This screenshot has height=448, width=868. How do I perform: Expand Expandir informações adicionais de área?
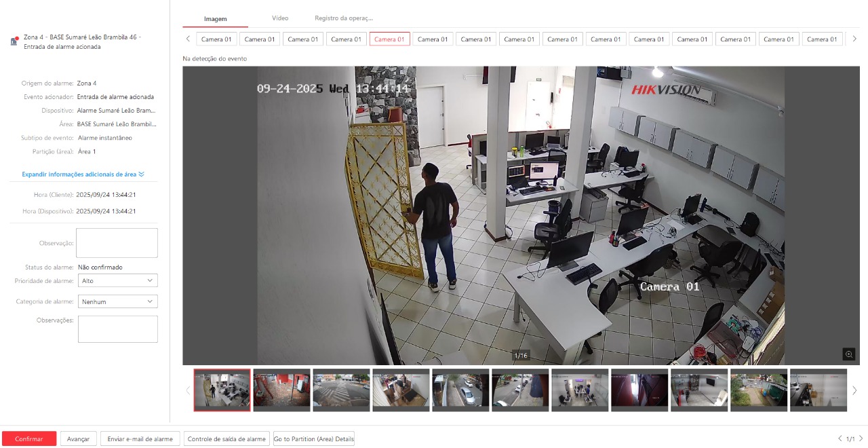pos(83,174)
